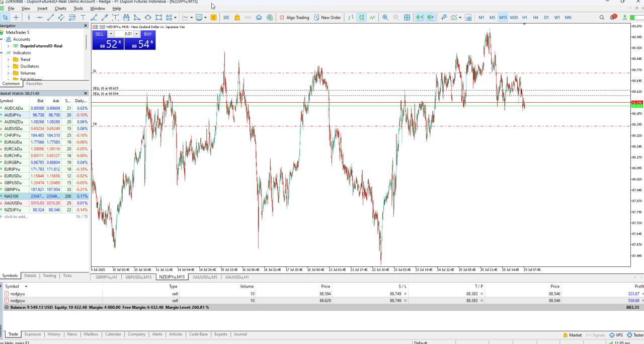Open the search magnifier icon
Screen dimensions: 644x344
[x=602, y=17]
